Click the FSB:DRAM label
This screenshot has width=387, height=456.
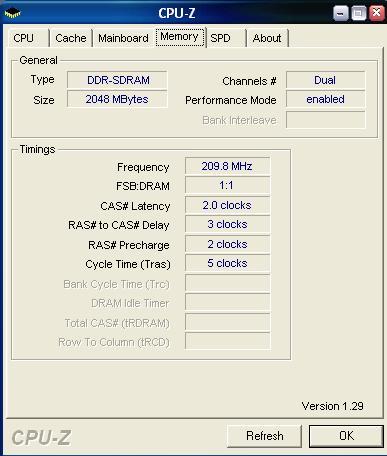pyautogui.click(x=143, y=186)
